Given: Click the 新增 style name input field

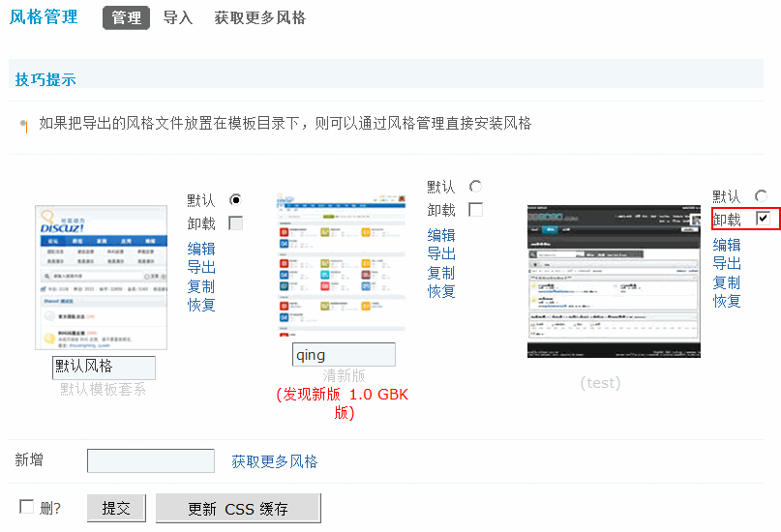Looking at the screenshot, I should point(151,461).
